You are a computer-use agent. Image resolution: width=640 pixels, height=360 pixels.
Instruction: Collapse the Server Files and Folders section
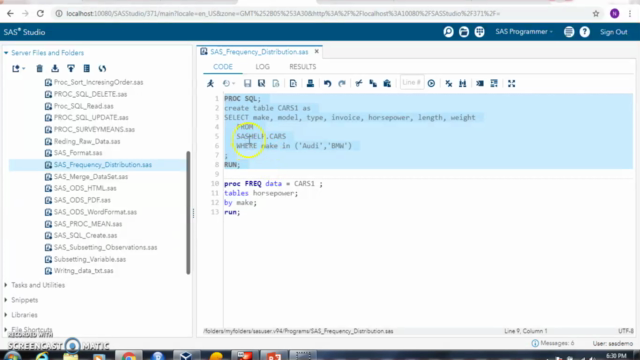[6, 53]
